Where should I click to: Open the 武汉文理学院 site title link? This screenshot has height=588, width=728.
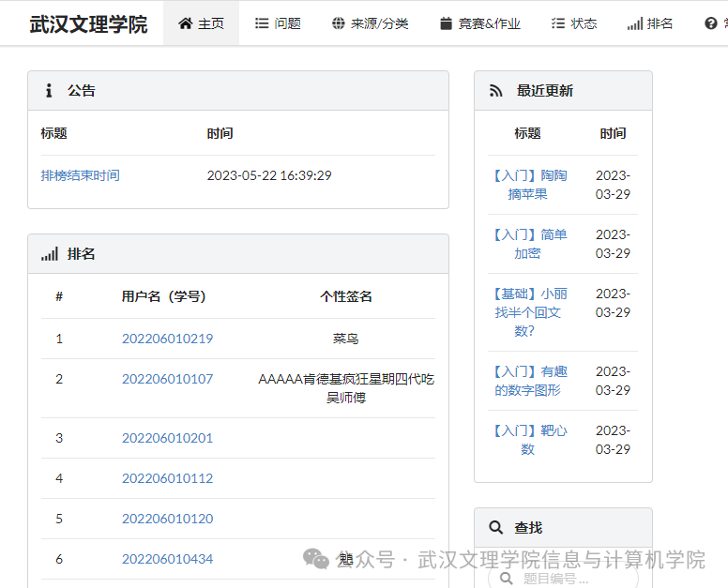pos(88,24)
